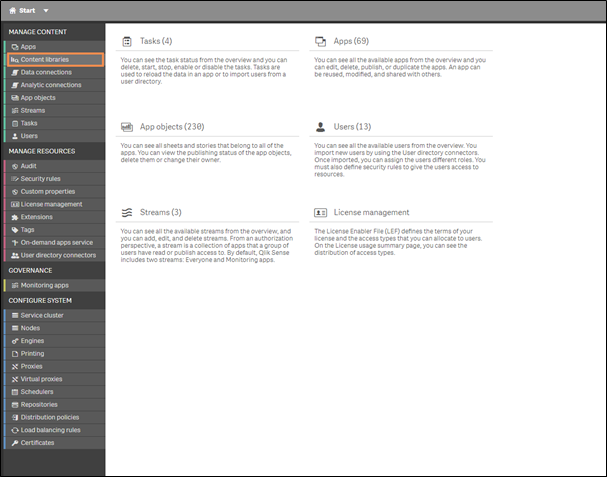The width and height of the screenshot is (607, 477).
Task: Open Tasks sidebar entry
Action: [x=55, y=124]
